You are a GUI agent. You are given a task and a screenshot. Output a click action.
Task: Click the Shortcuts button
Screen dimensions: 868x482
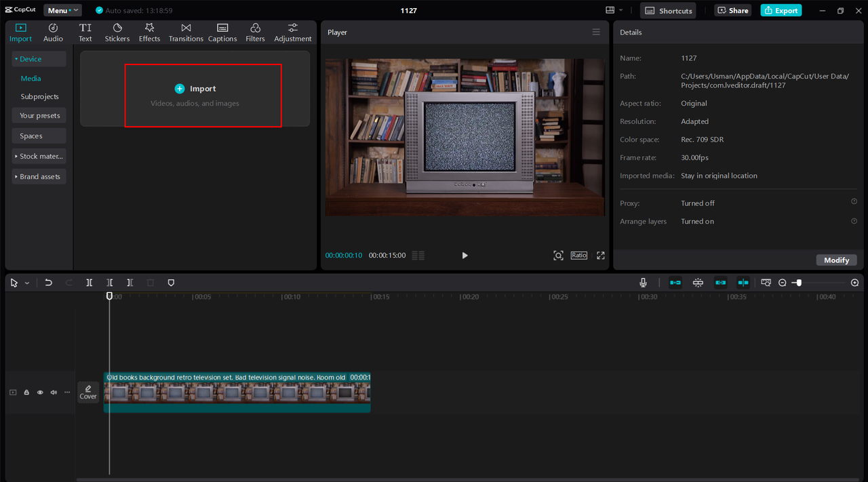point(668,10)
